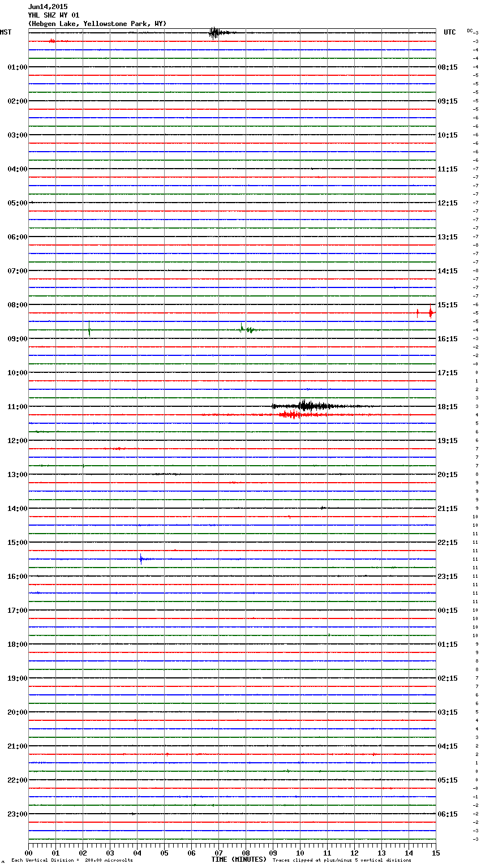Select the 10:00 MST hour label
The width and height of the screenshot is (481, 868).
pyautogui.click(x=18, y=373)
